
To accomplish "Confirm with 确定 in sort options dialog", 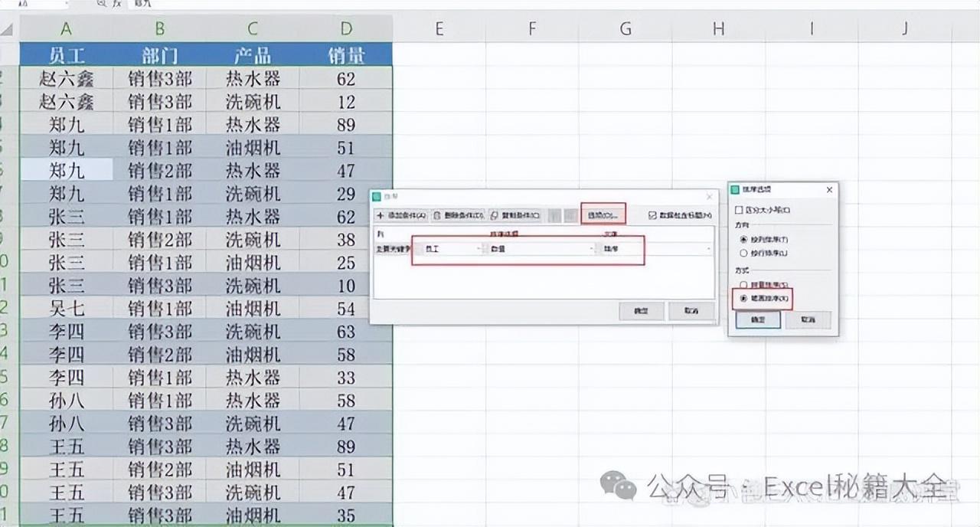I will coord(757,319).
